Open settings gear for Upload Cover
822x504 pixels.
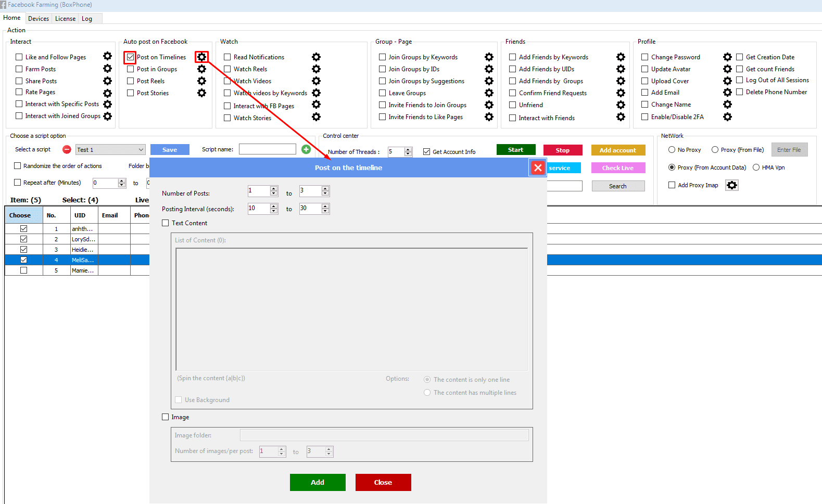[x=727, y=81]
